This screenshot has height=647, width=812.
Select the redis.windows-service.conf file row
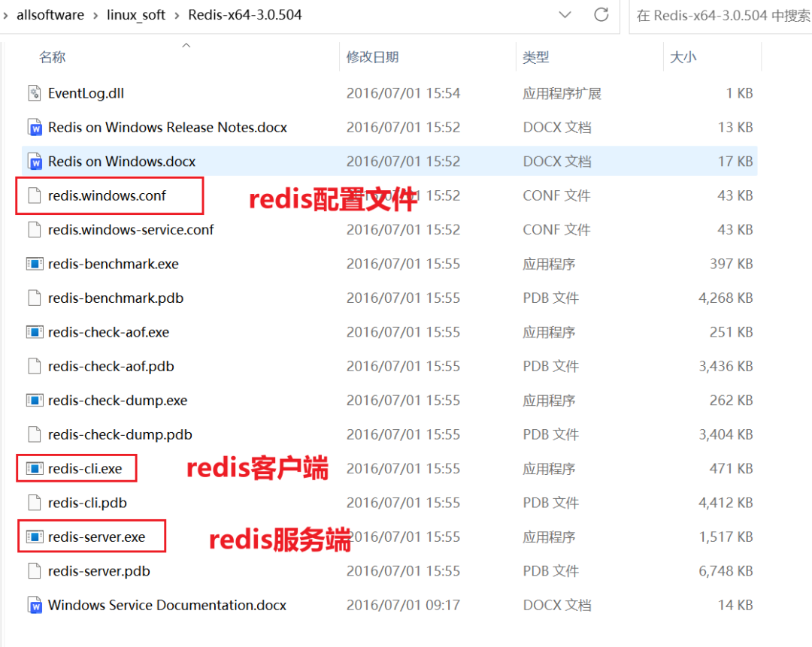[x=389, y=230]
